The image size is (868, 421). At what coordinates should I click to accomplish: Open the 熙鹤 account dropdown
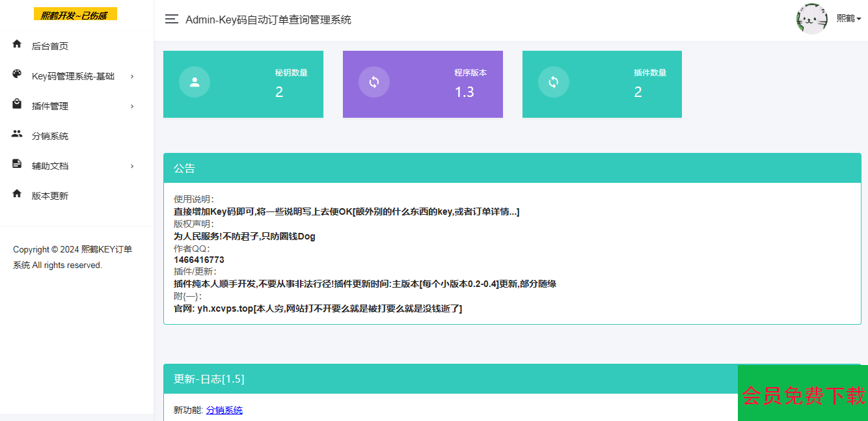tap(845, 19)
